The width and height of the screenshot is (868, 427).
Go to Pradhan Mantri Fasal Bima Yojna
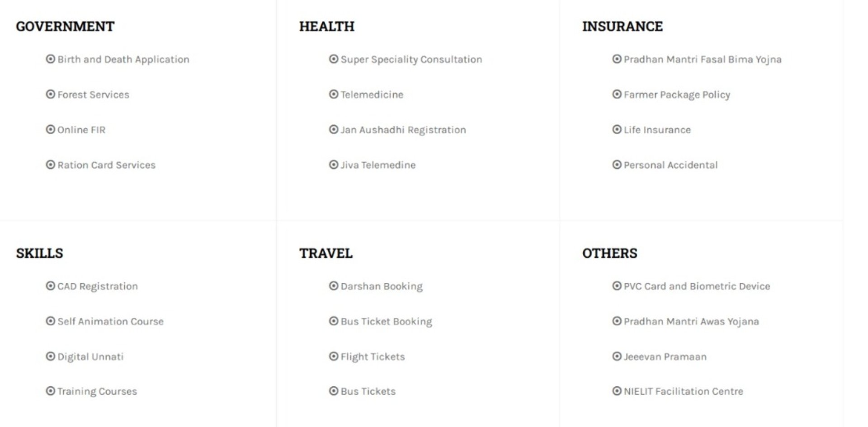[702, 60]
